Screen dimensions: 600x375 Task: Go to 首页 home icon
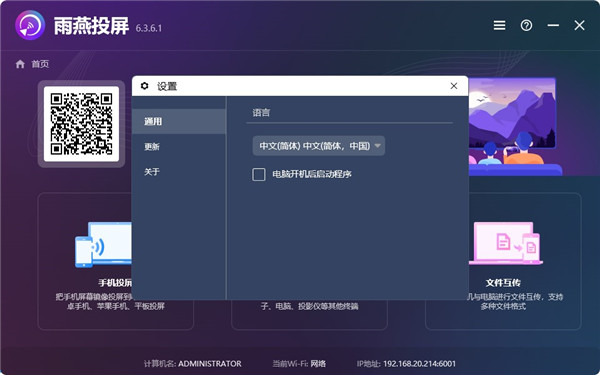click(x=20, y=64)
